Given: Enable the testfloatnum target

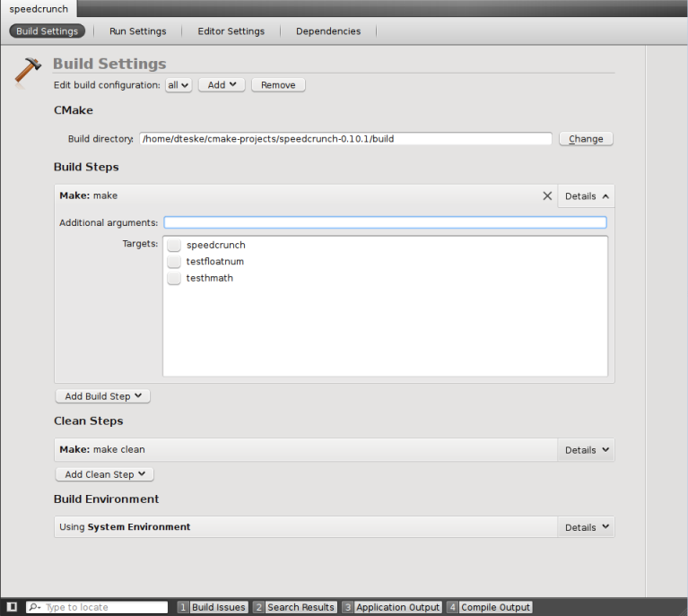Looking at the screenshot, I should (x=174, y=262).
